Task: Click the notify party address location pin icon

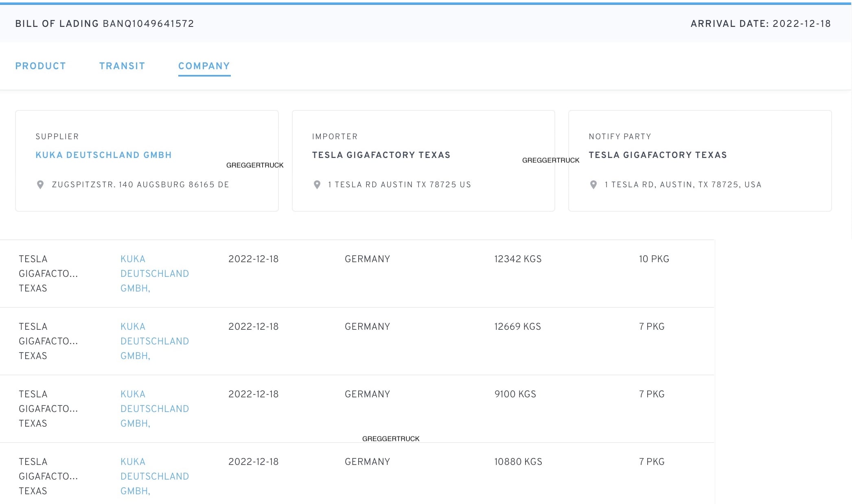Action: 594,185
